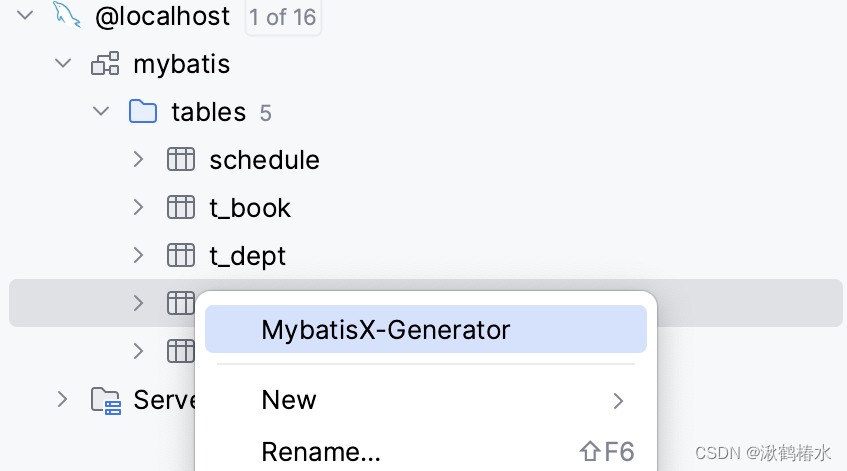
Task: Select the t_book table name
Action: point(250,208)
